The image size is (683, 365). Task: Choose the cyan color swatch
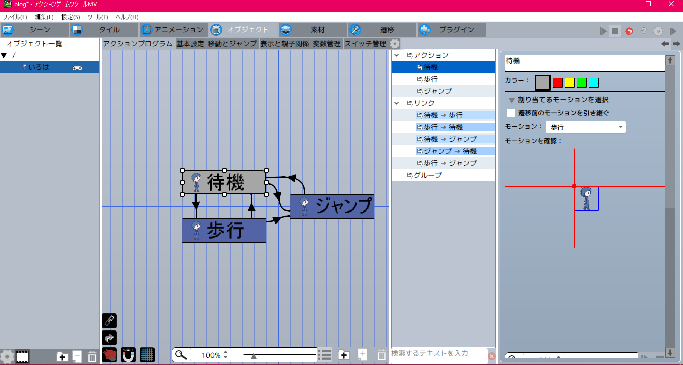[x=594, y=82]
